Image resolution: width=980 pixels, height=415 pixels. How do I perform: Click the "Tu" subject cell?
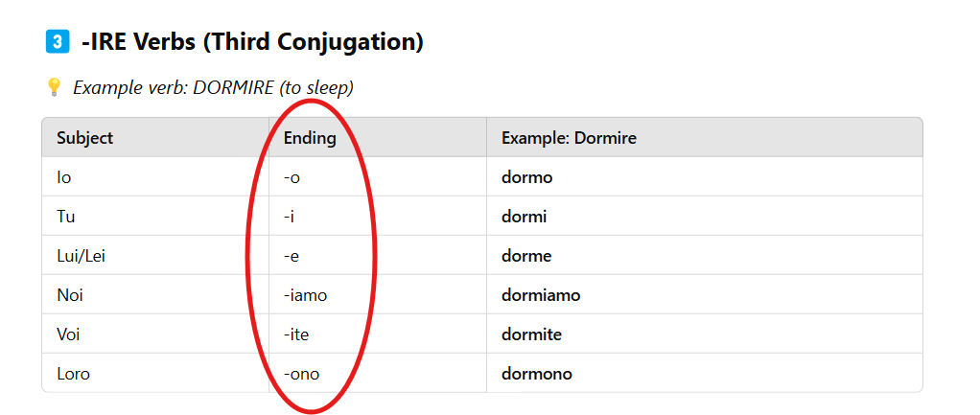66,217
